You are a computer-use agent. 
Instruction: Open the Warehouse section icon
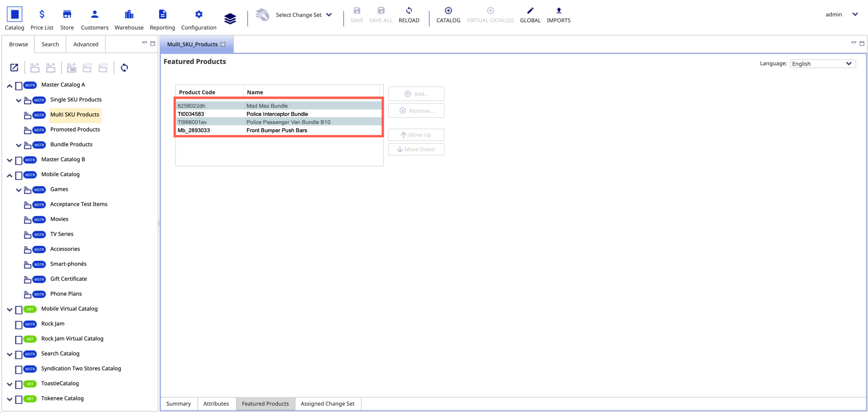coord(129,14)
